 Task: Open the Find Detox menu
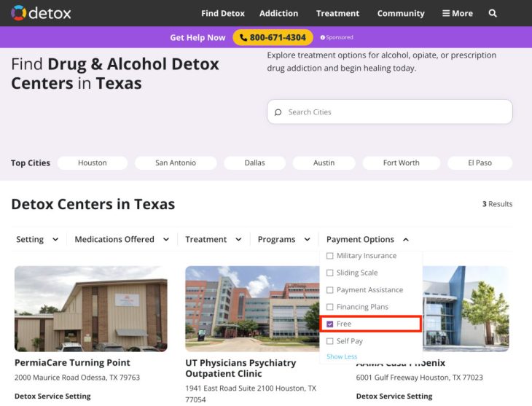pyautogui.click(x=223, y=13)
